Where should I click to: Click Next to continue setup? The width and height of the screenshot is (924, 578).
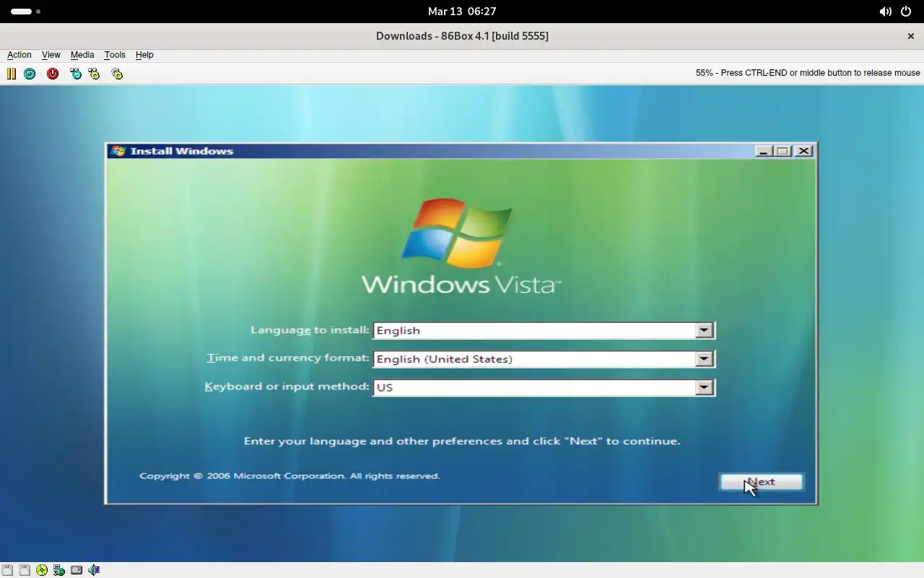tap(762, 482)
